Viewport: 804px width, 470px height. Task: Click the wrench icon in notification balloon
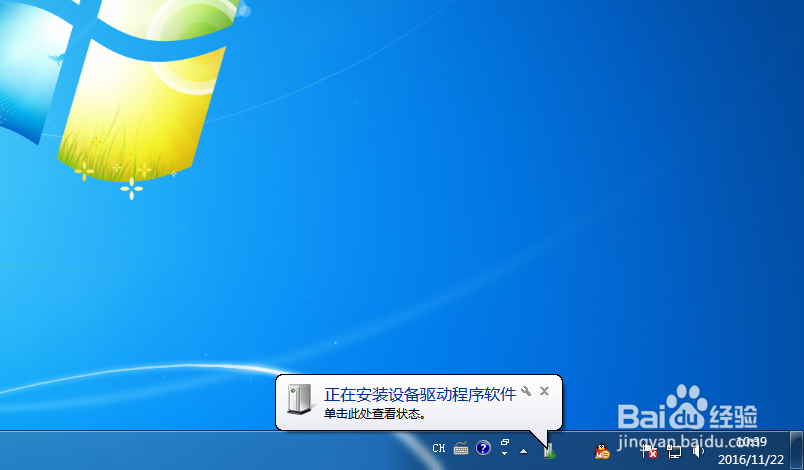click(x=526, y=392)
